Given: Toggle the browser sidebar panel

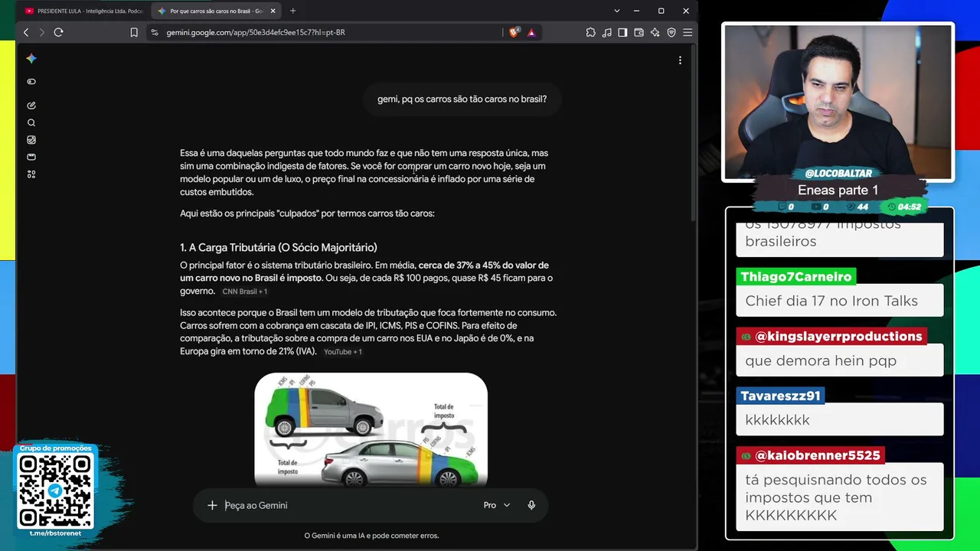Looking at the screenshot, I should pos(622,32).
